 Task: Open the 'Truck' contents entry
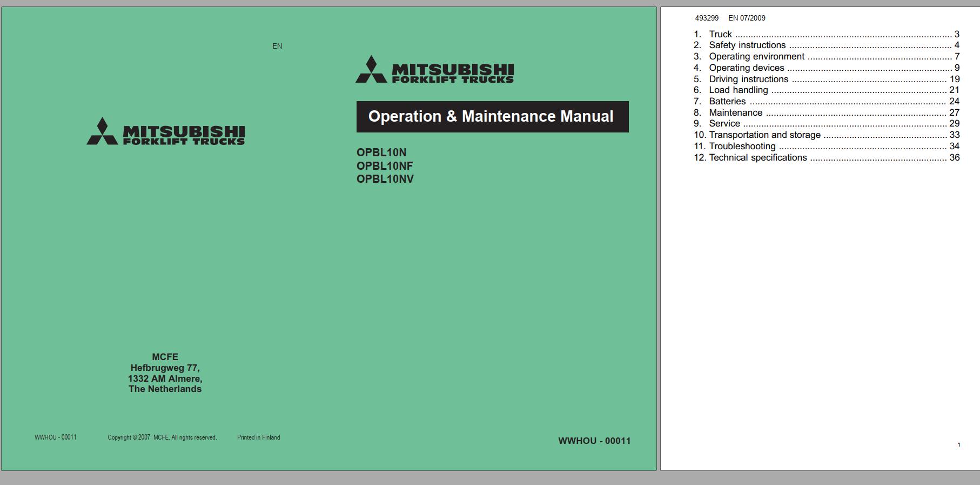(827, 34)
